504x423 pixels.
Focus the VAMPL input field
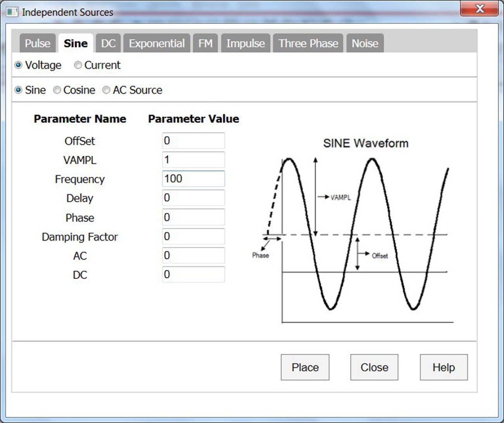coord(193,160)
